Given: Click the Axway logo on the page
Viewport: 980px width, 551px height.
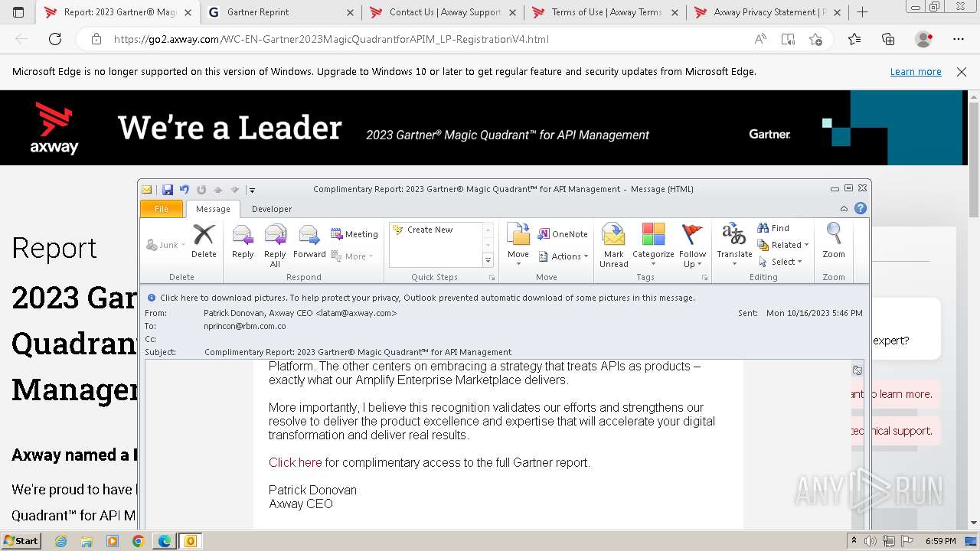Looking at the screenshot, I should click(54, 128).
